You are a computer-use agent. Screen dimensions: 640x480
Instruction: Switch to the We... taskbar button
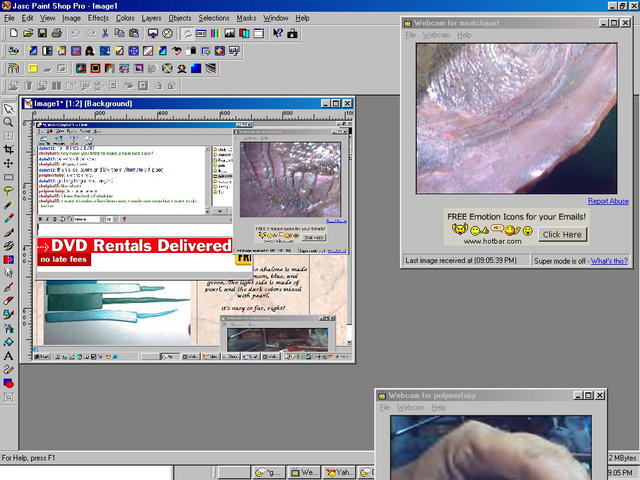(x=303, y=473)
